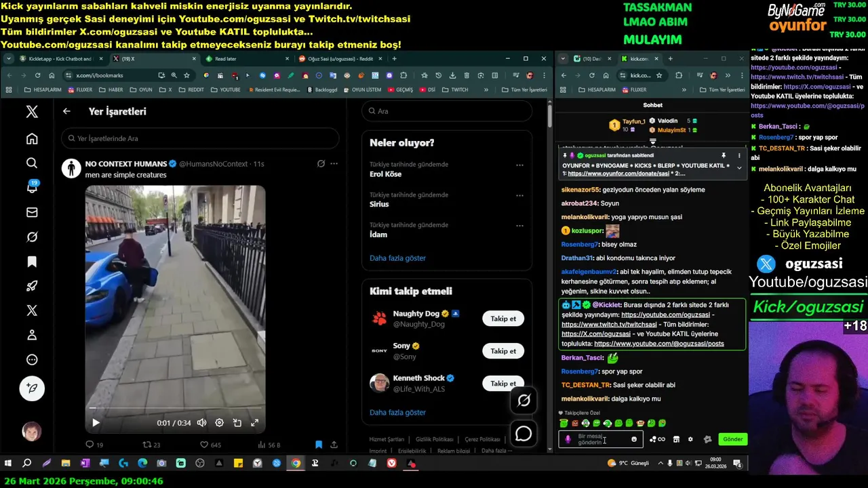Image resolution: width=868 pixels, height=488 pixels.
Task: Click Daha fazla göster under trends
Action: pyautogui.click(x=397, y=258)
